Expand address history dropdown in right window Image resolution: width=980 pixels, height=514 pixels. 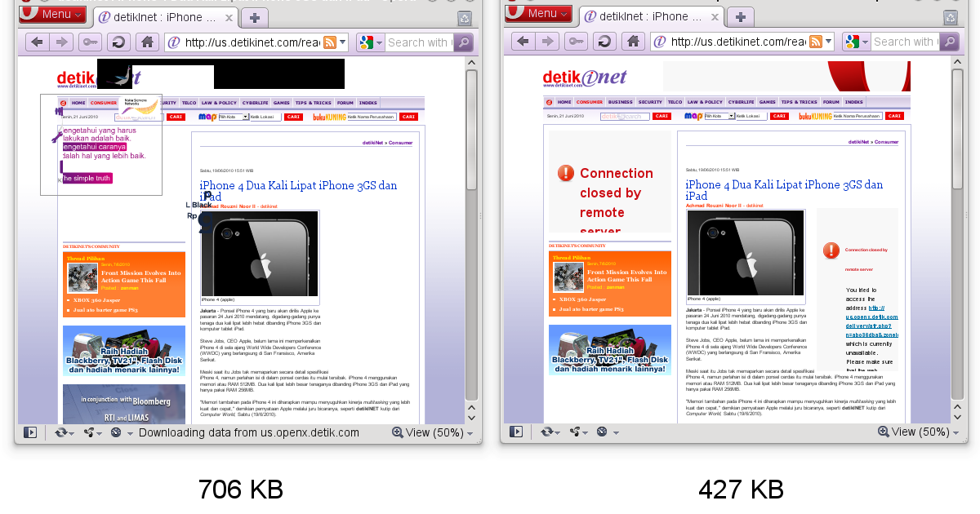(x=828, y=42)
